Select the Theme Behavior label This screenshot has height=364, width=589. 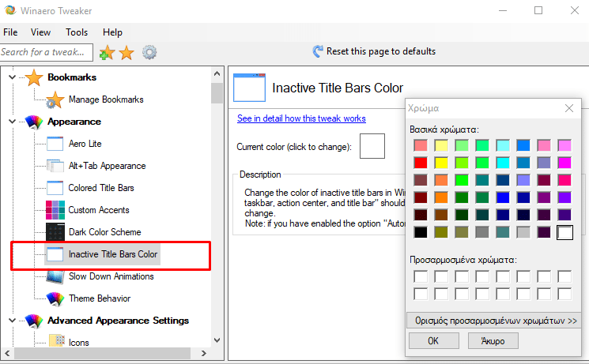[x=100, y=298]
